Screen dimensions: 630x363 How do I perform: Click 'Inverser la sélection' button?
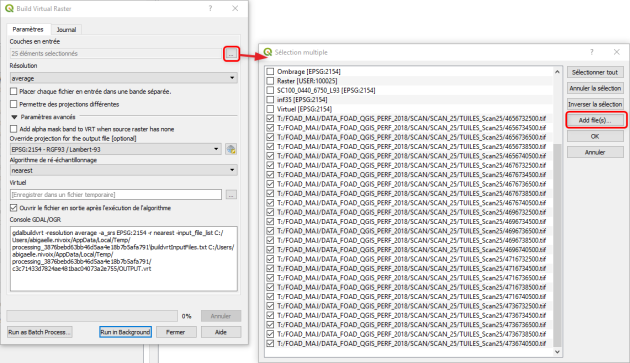[x=595, y=104]
